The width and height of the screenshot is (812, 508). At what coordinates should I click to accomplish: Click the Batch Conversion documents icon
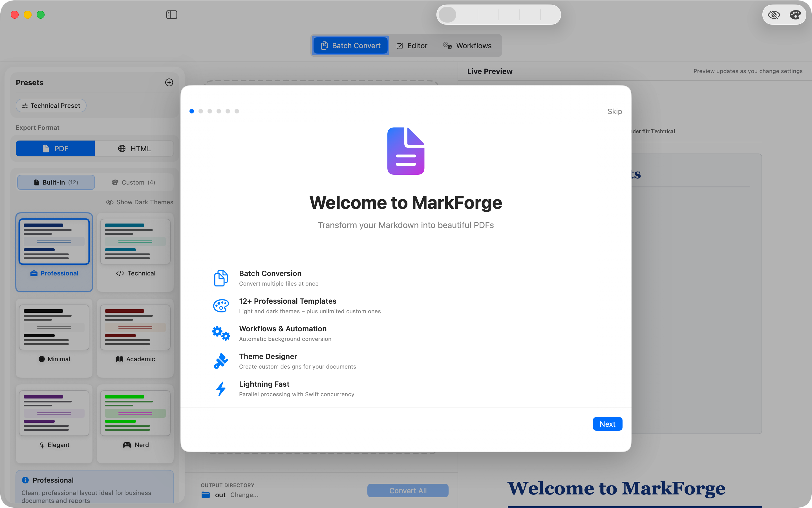click(221, 278)
